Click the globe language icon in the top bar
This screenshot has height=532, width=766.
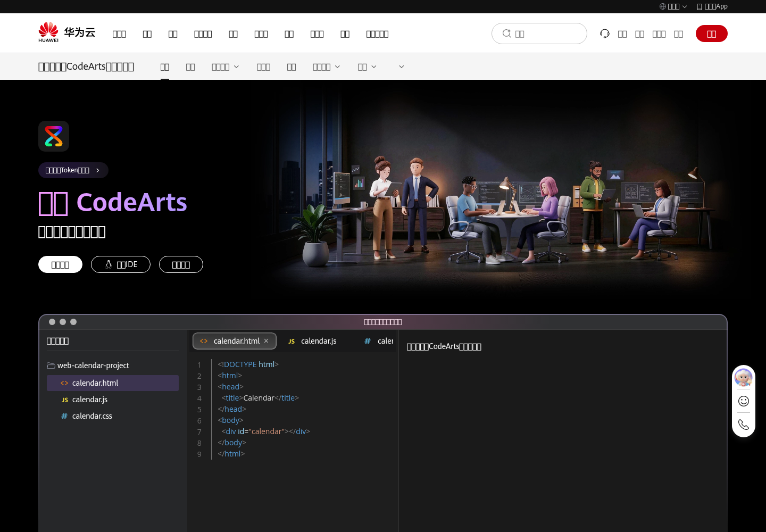[663, 6]
